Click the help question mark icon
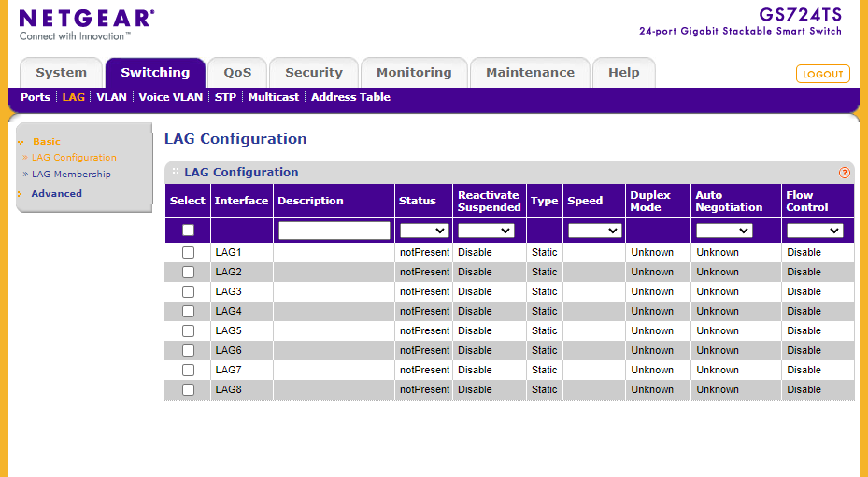This screenshot has height=477, width=868. [x=845, y=173]
